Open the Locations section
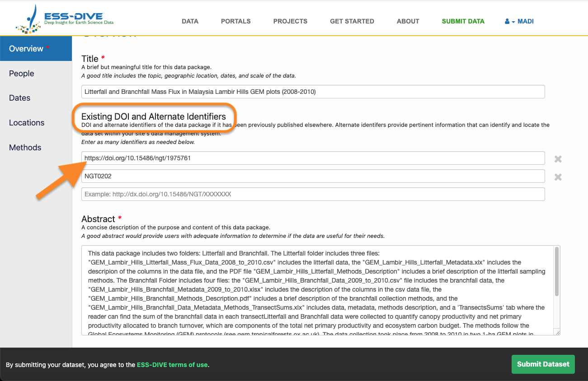The width and height of the screenshot is (588, 381). point(27,123)
